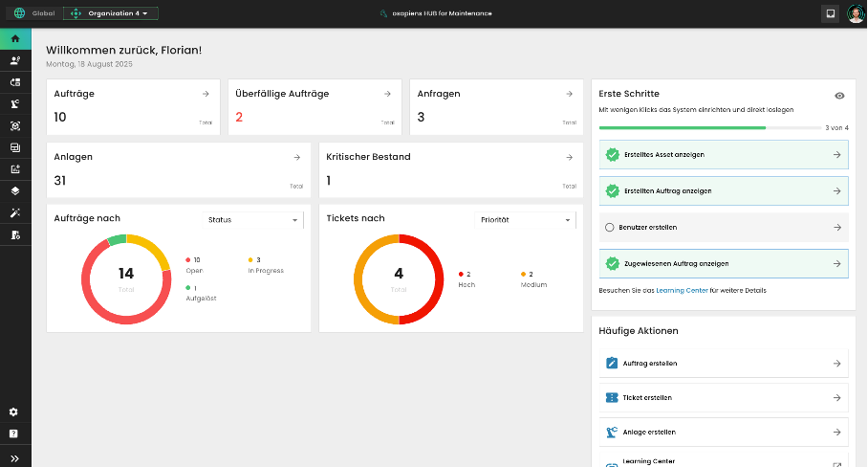Click the checked Erstelltes Asset anzeigen step

(724, 154)
